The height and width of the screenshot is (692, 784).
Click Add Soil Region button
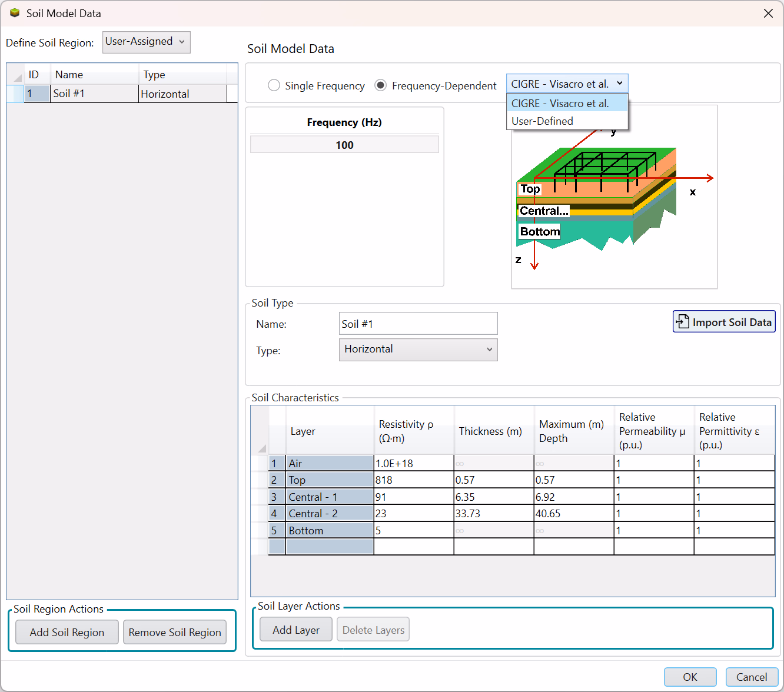[67, 632]
